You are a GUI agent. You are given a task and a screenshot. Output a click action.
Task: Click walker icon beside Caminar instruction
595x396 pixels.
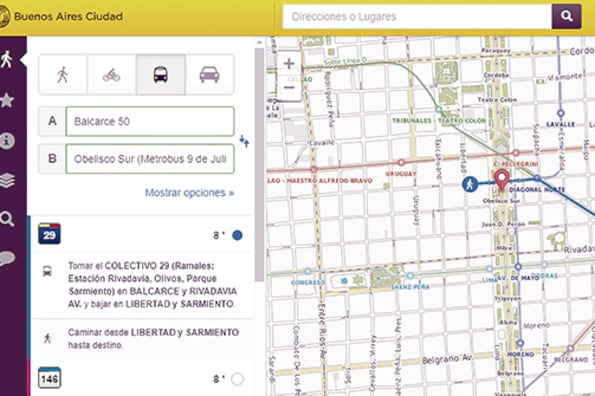(x=47, y=338)
